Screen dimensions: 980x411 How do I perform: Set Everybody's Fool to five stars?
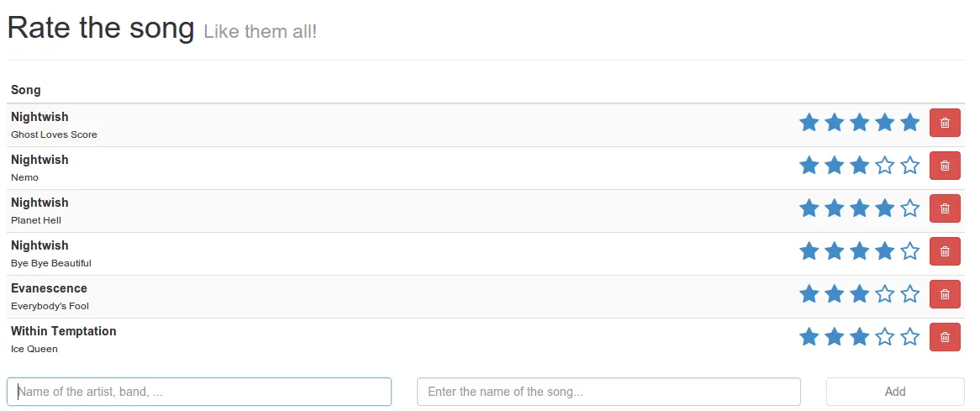click(909, 294)
